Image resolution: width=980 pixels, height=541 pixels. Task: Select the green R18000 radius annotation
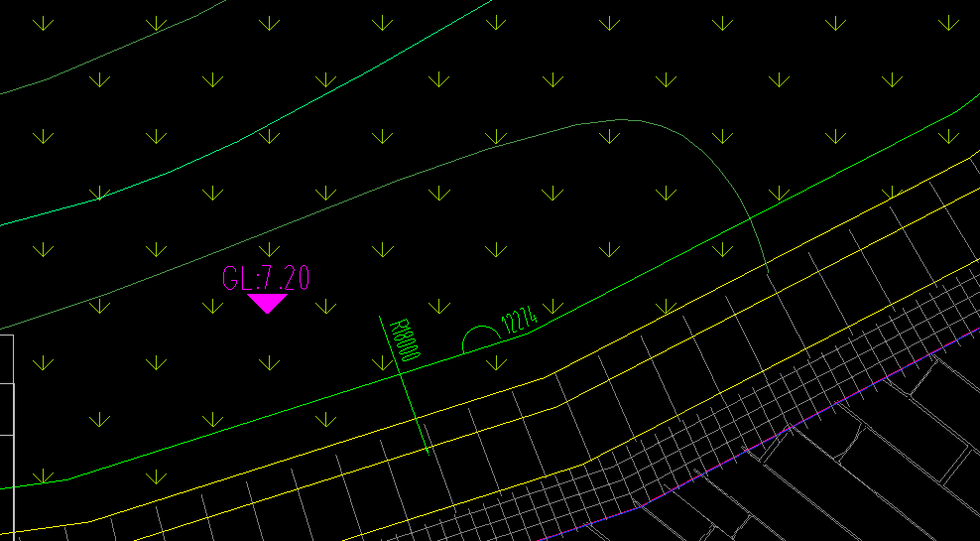[x=405, y=341]
